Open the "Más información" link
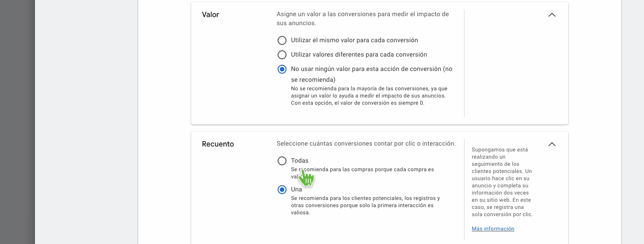 493,229
